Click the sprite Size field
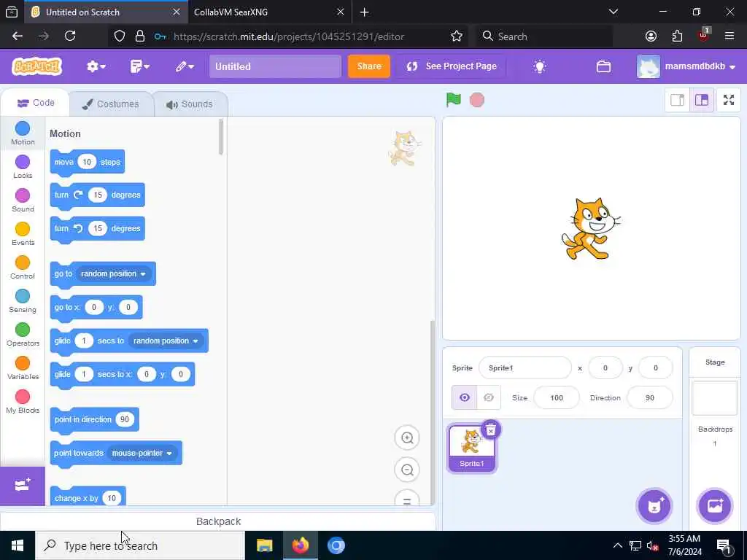 pos(557,397)
